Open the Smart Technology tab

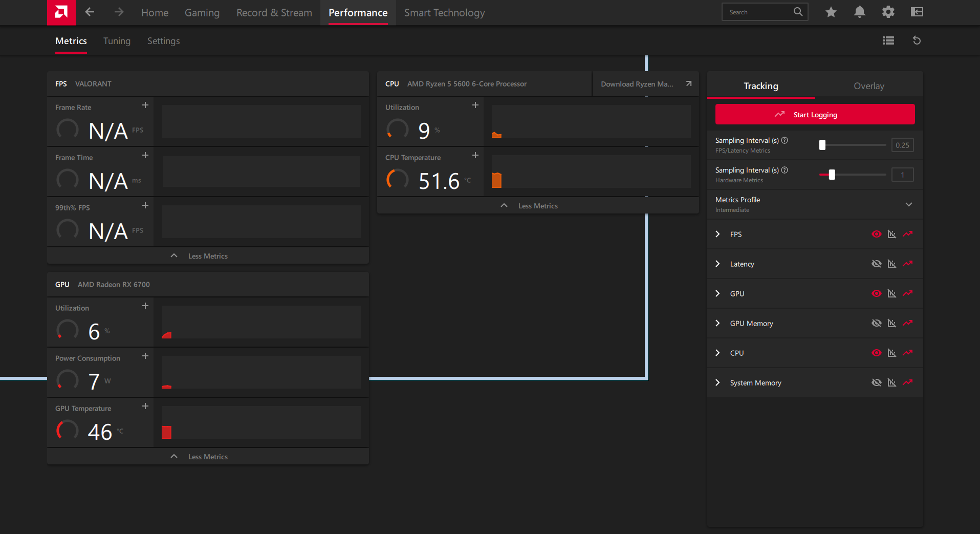click(x=445, y=12)
